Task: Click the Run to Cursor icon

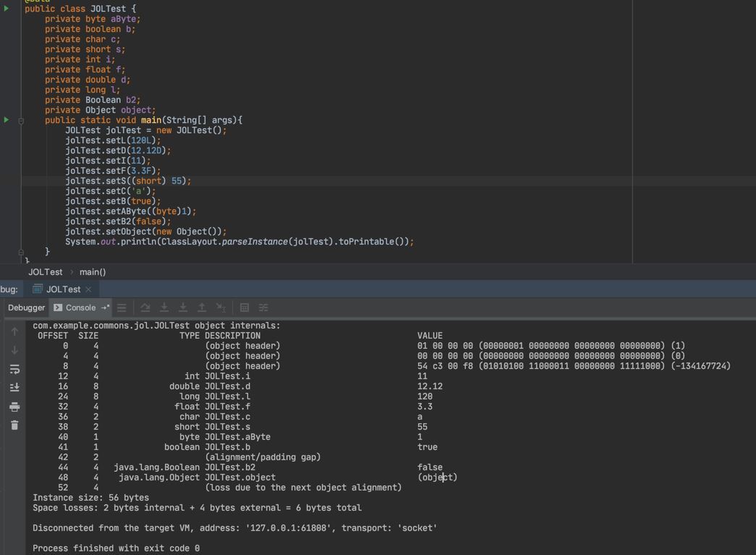Action: [x=221, y=308]
